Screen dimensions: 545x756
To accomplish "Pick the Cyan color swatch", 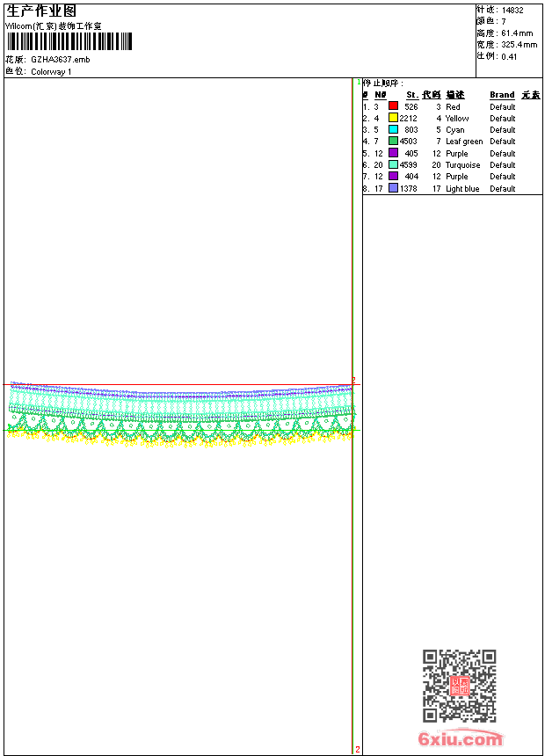I will (x=393, y=129).
